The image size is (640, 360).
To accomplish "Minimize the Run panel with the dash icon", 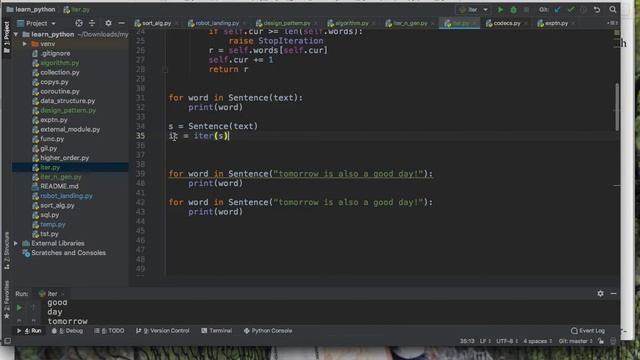I will pos(613,293).
